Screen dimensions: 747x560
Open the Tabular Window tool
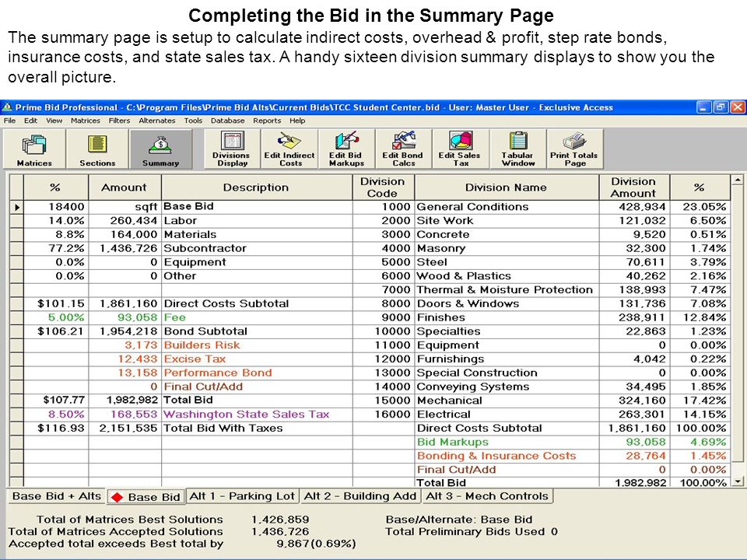tap(518, 149)
